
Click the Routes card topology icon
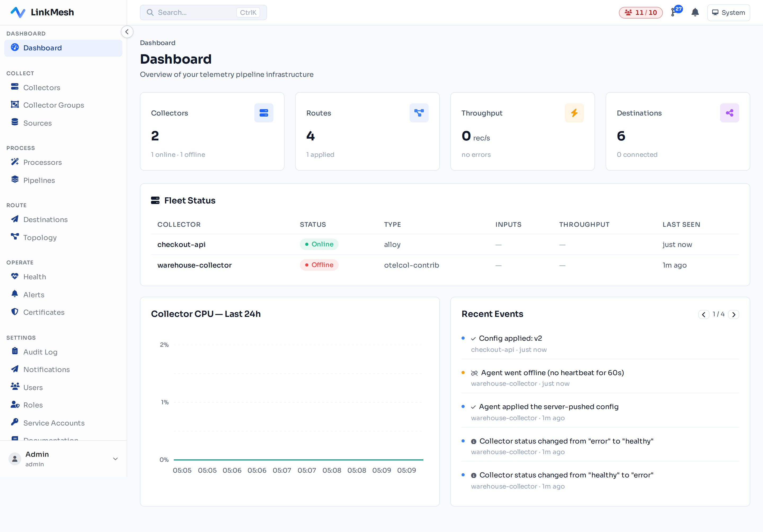[x=419, y=113]
